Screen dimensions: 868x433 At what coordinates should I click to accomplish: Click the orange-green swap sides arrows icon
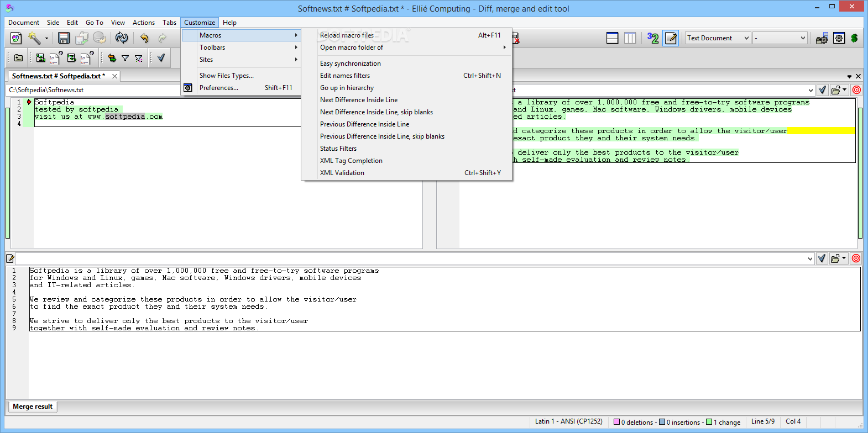click(x=112, y=57)
